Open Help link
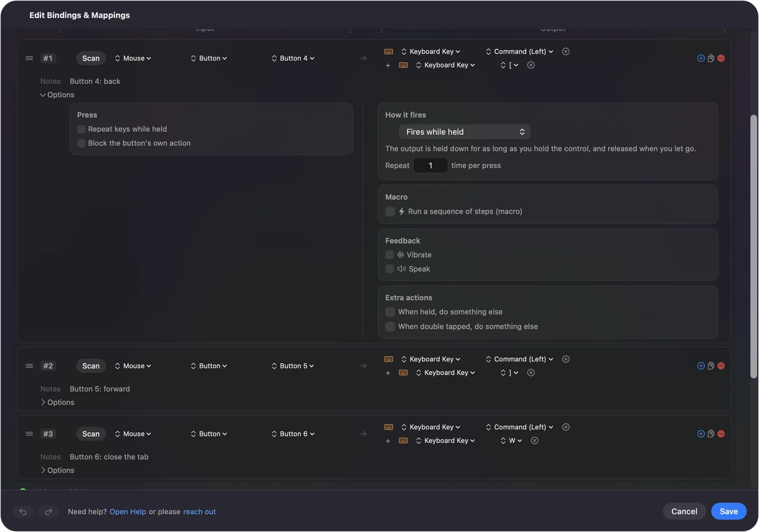 128,512
